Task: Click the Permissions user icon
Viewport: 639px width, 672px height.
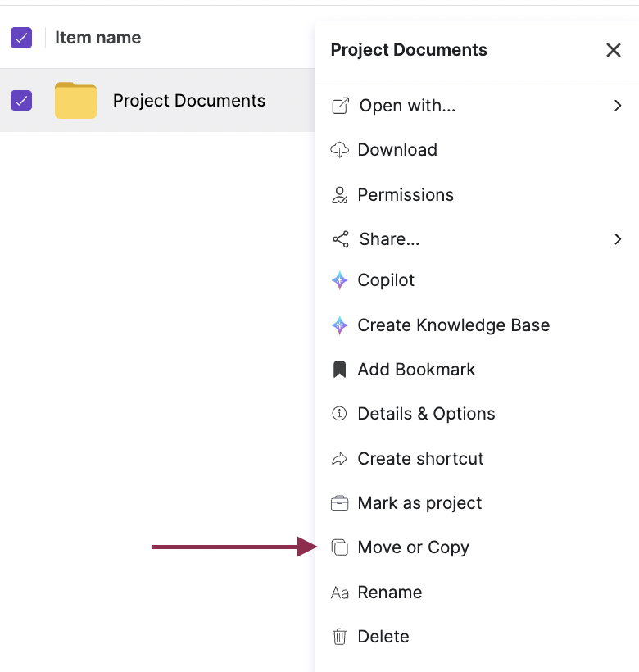Action: [x=339, y=195]
